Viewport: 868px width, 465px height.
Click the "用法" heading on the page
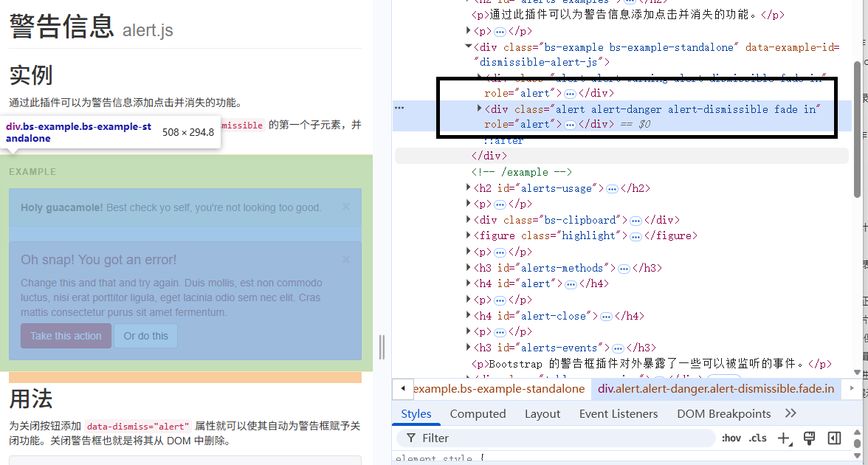click(x=31, y=398)
